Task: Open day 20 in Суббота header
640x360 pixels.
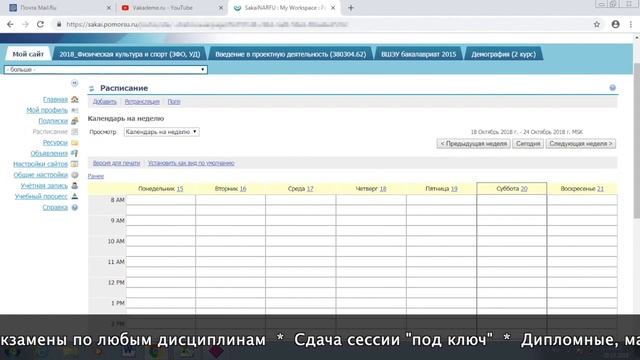Action: pos(524,189)
